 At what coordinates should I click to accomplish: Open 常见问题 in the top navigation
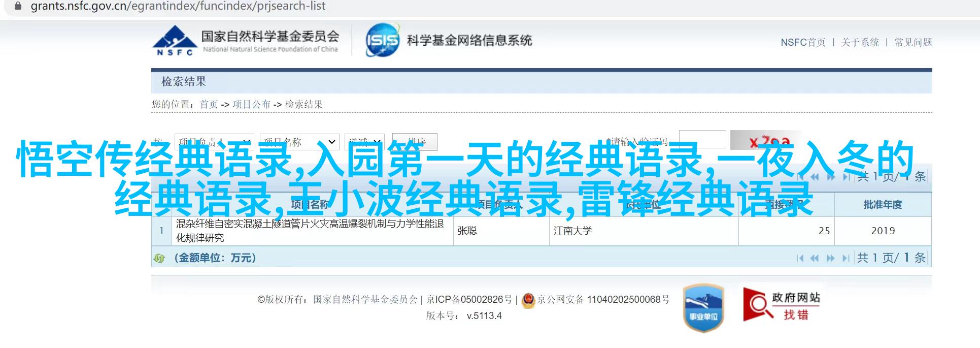click(913, 43)
